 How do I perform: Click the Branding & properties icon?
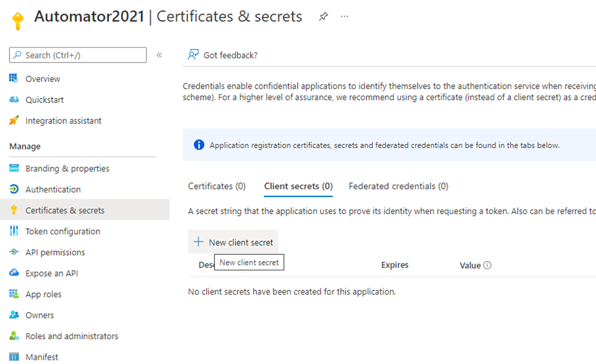pos(14,168)
